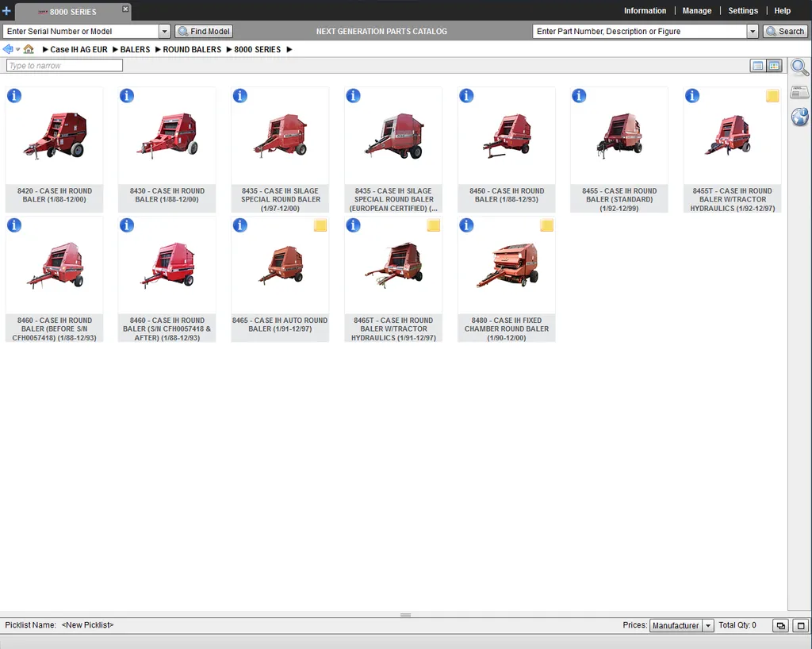Open the 8450 round baler thumbnail
812x649 pixels.
[x=507, y=136]
